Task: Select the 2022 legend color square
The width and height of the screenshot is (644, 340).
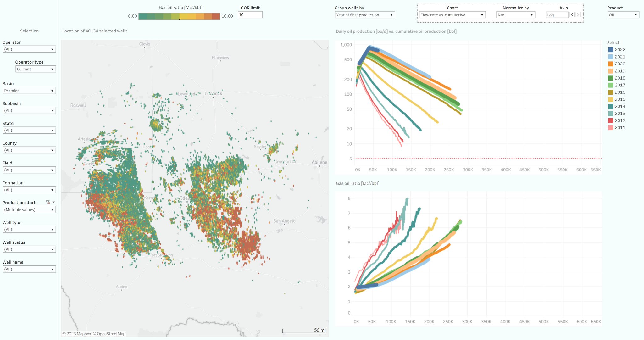Action: click(x=611, y=50)
